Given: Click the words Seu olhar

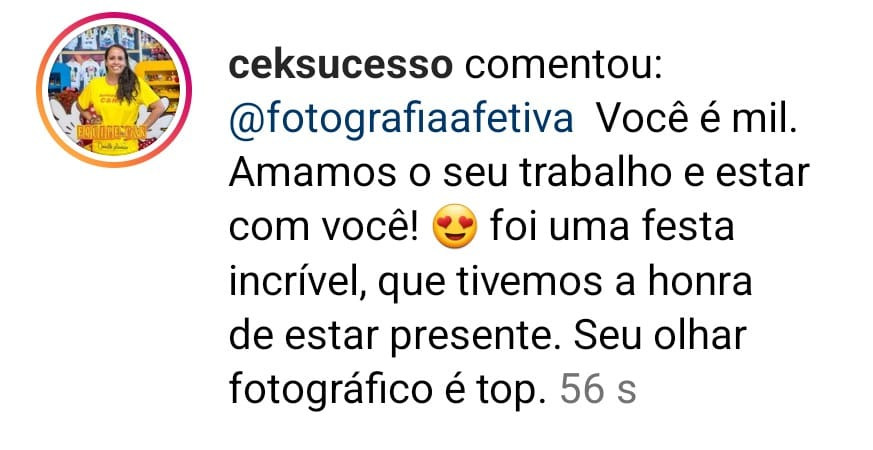Looking at the screenshot, I should coord(660,335).
